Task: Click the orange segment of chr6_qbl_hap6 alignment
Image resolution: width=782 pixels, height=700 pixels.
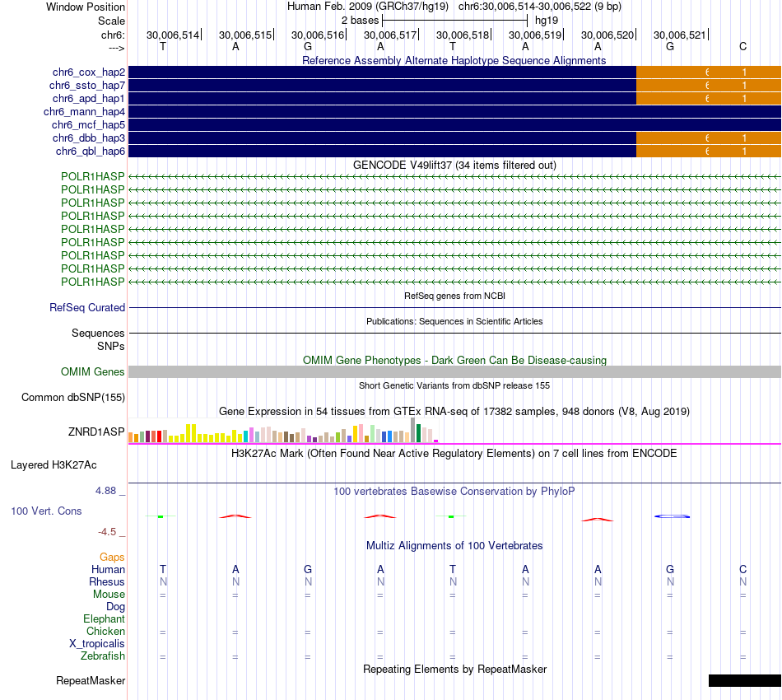Action: point(709,152)
